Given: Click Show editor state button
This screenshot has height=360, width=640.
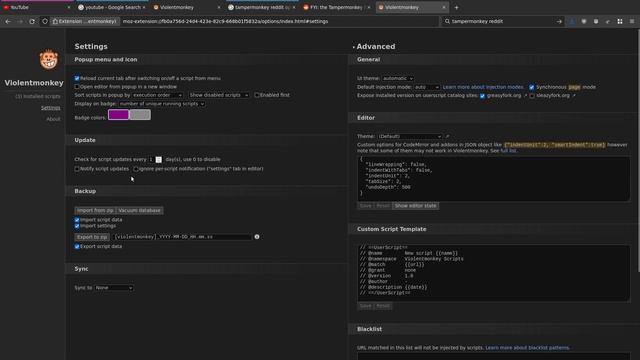Looking at the screenshot, I should tap(416, 206).
